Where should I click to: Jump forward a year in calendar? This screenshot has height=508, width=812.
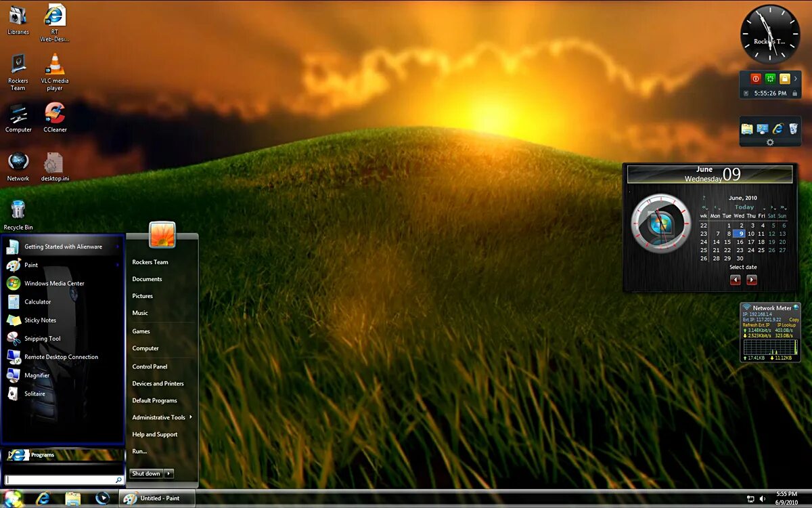click(783, 207)
